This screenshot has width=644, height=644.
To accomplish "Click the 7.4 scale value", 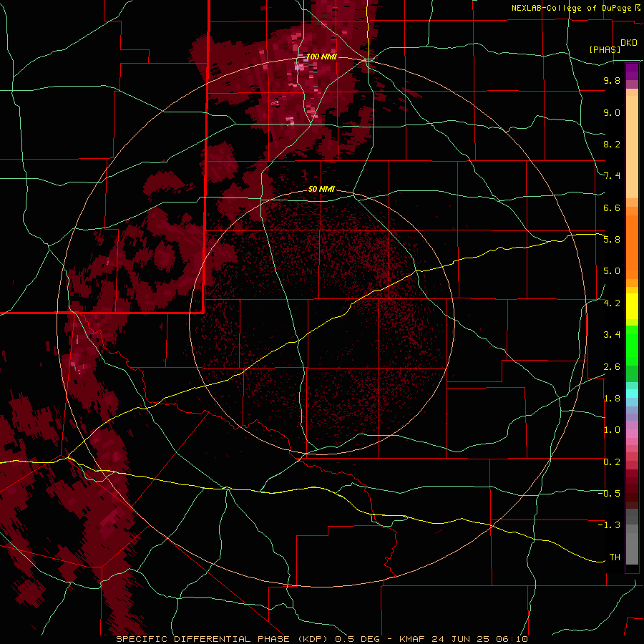I will [x=612, y=176].
